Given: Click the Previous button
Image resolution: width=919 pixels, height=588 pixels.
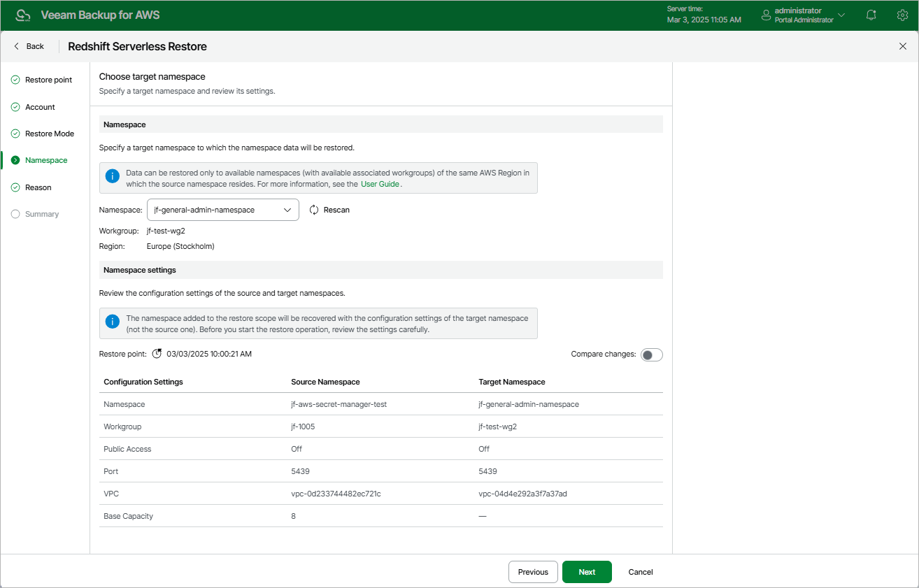Looking at the screenshot, I should point(533,572).
